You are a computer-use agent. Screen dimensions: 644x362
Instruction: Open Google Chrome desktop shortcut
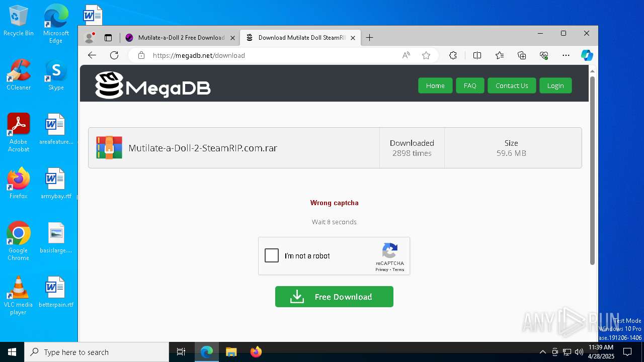(x=19, y=241)
